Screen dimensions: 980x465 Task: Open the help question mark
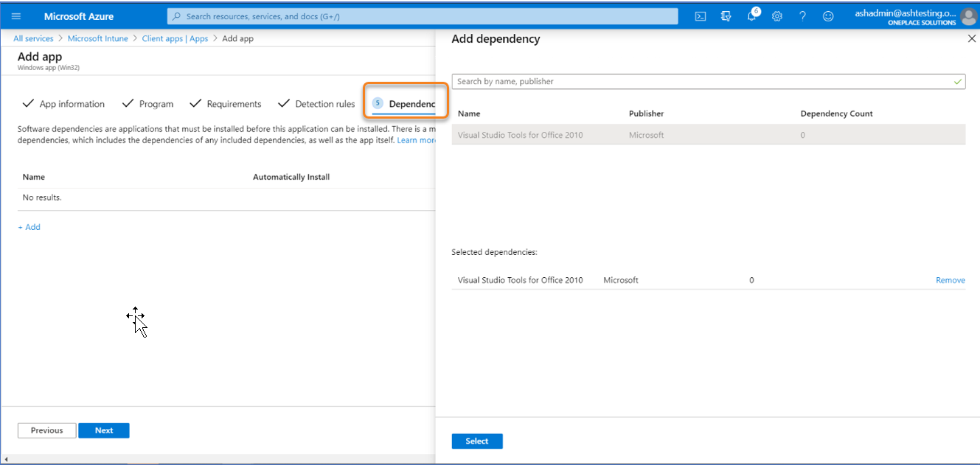803,16
